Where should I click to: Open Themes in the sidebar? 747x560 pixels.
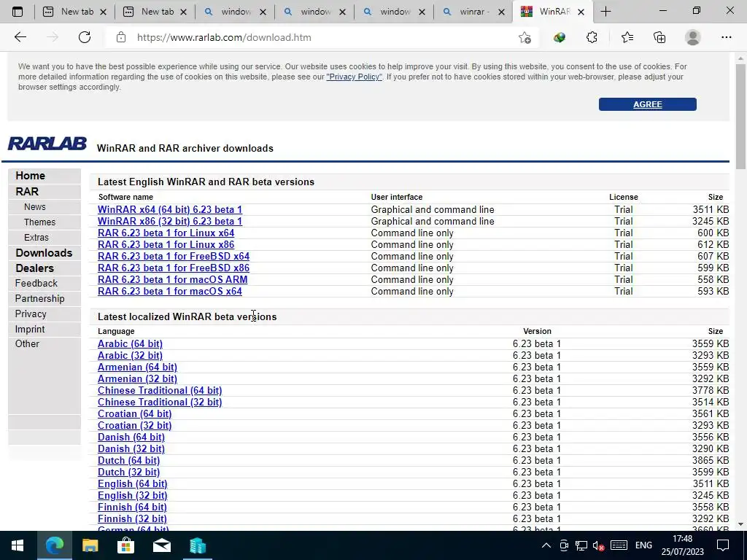point(39,222)
